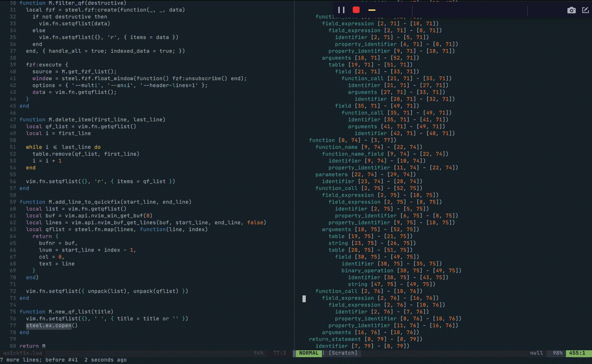Click the '2 seconds ago' text in the command line
The width and height of the screenshot is (592, 364).
point(106,360)
